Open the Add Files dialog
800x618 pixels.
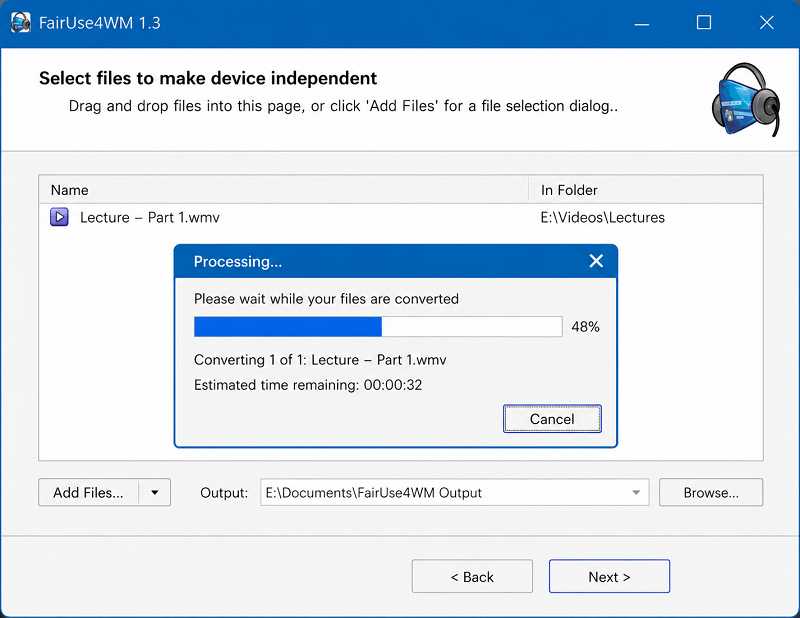pos(88,492)
